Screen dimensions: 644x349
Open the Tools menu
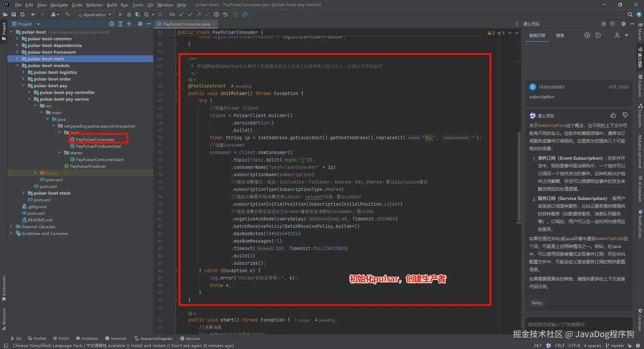pyautogui.click(x=138, y=5)
